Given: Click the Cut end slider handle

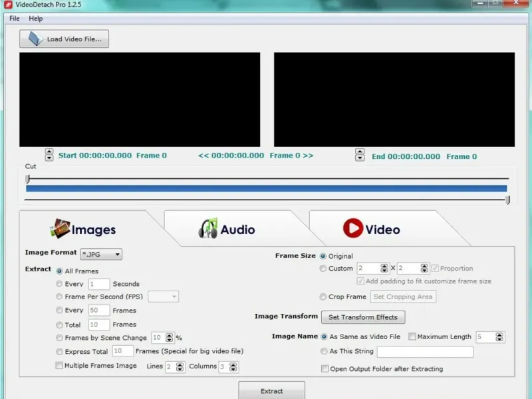Looking at the screenshot, I should [507, 200].
